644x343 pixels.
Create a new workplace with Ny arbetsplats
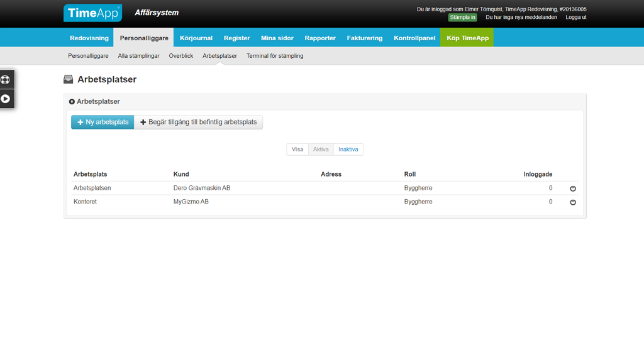point(103,122)
